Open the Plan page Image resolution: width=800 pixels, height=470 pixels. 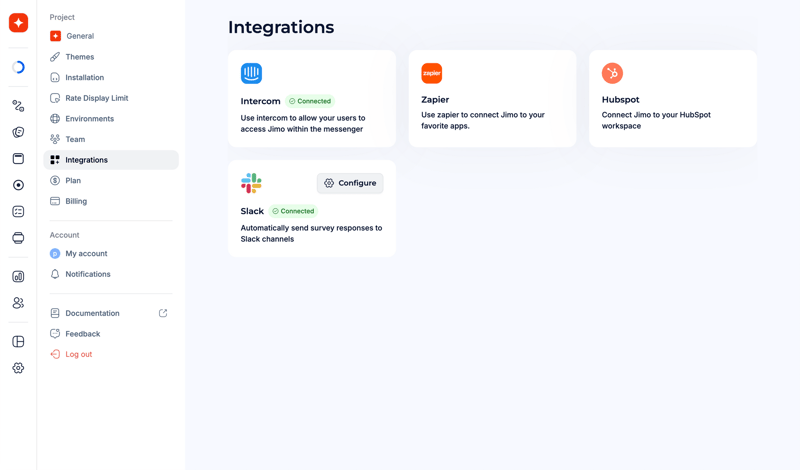coord(111,180)
